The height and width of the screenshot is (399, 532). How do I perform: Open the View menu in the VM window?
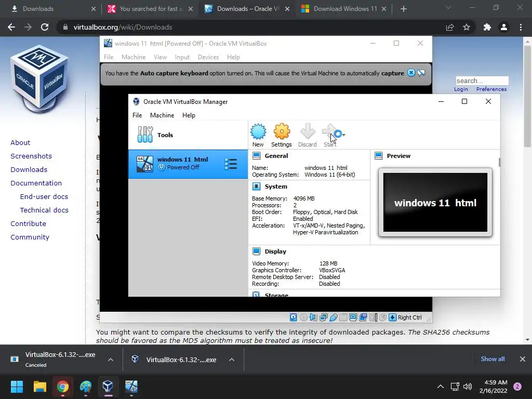click(x=160, y=57)
